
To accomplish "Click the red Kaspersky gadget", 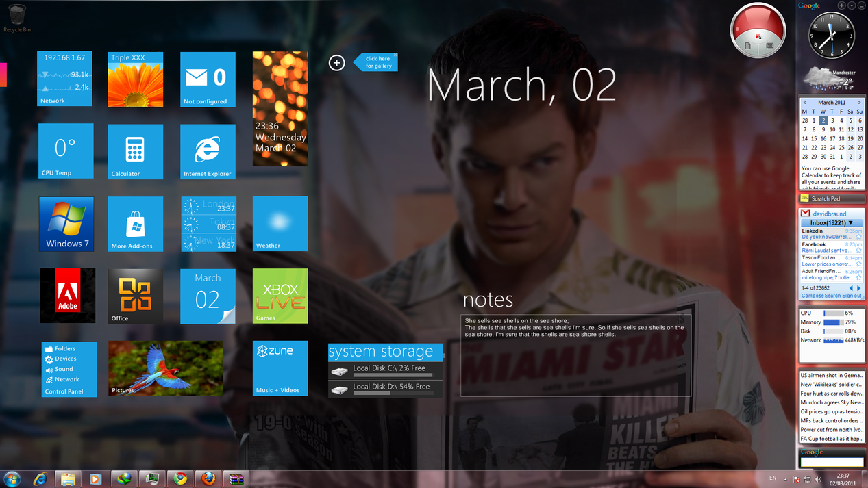I will pos(758,30).
